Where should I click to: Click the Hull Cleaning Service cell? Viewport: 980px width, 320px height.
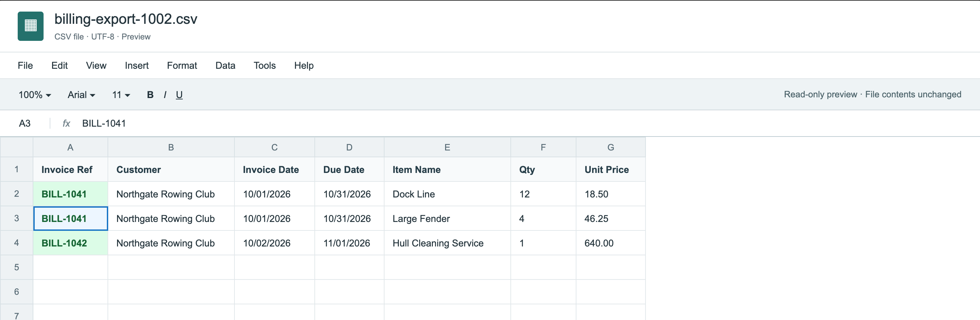pyautogui.click(x=447, y=243)
